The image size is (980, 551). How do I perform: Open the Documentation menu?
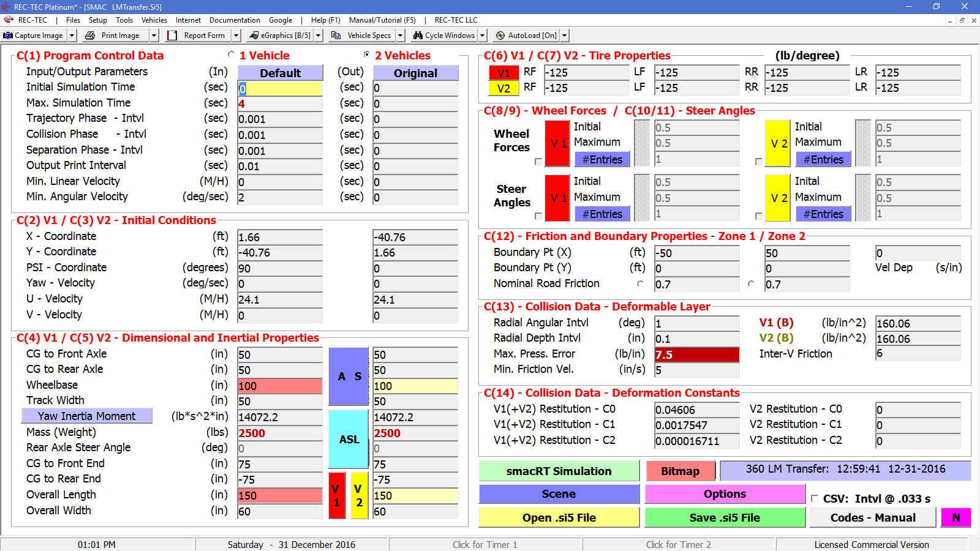pyautogui.click(x=235, y=20)
